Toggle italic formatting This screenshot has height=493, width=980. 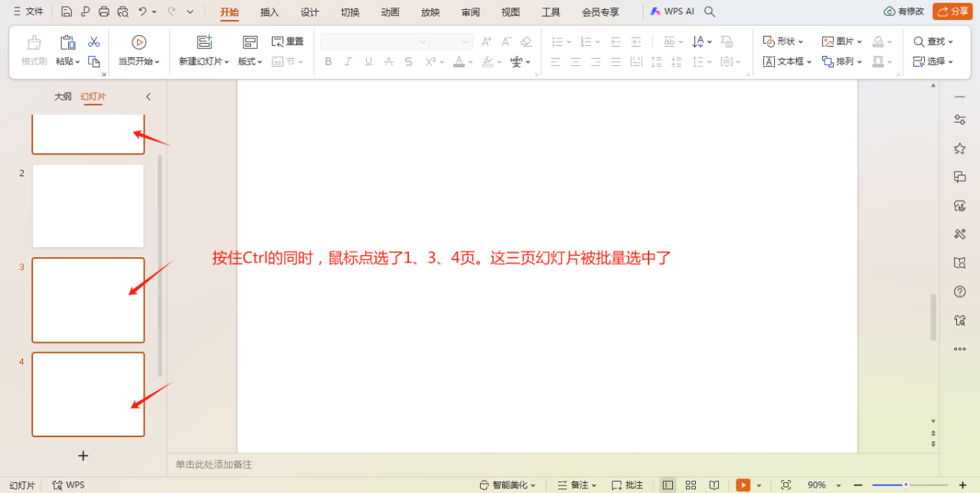click(348, 61)
